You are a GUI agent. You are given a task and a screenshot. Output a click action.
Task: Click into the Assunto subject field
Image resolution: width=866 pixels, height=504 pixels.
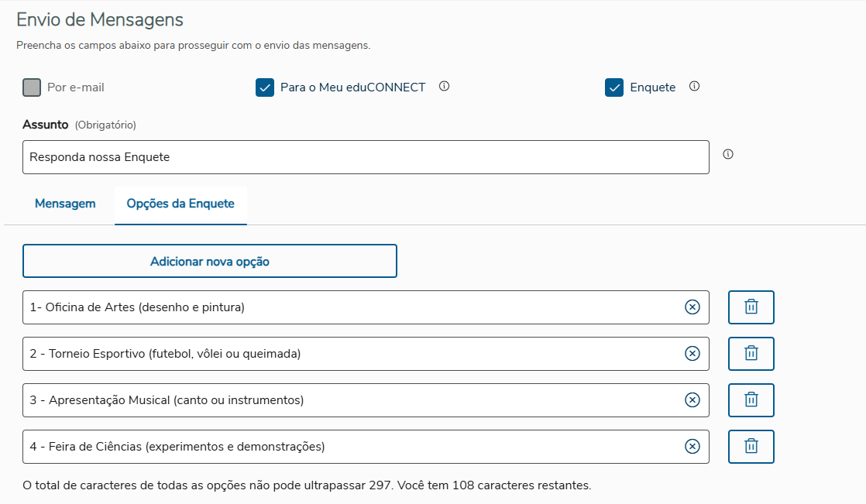[365, 157]
